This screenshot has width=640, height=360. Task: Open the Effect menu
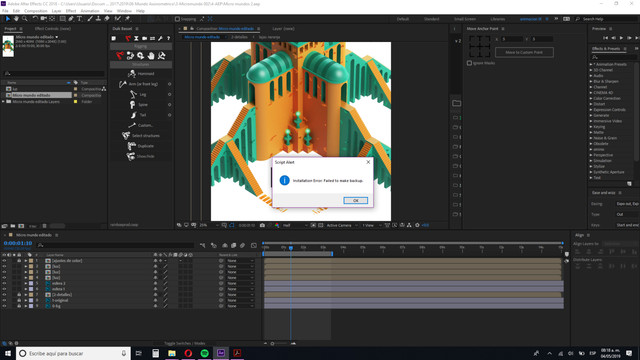71,11
